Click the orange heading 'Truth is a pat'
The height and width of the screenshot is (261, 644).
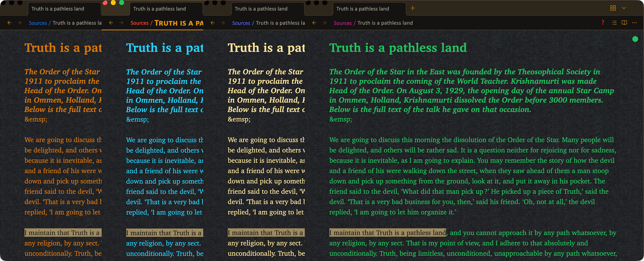(x=63, y=48)
